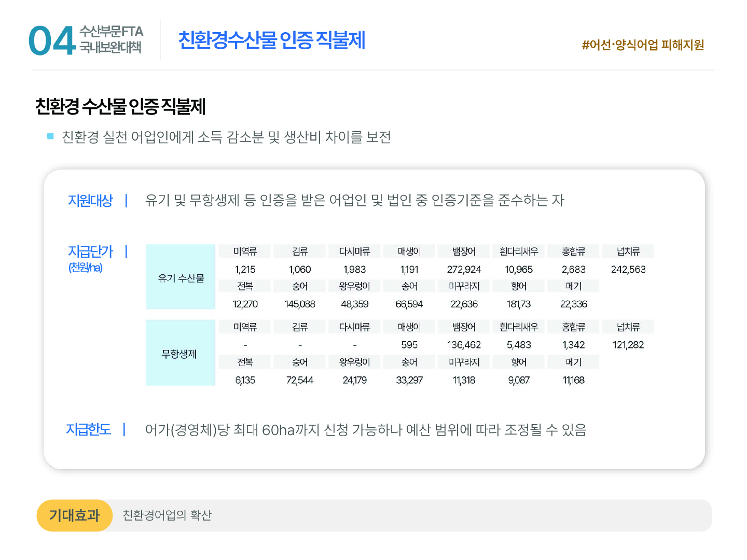The height and width of the screenshot is (560, 747).
Task: Click the value "1,983"
Action: click(x=355, y=270)
